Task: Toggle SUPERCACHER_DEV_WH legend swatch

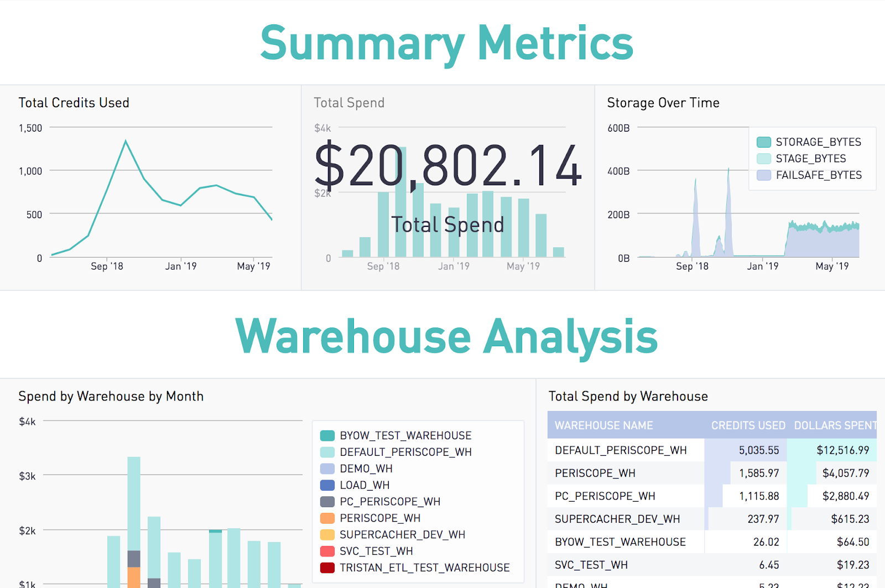Action: click(327, 535)
